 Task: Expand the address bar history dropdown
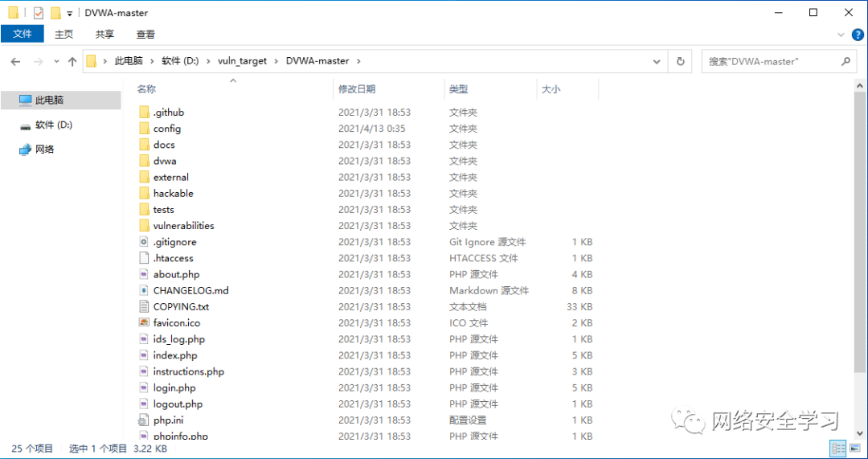(657, 61)
